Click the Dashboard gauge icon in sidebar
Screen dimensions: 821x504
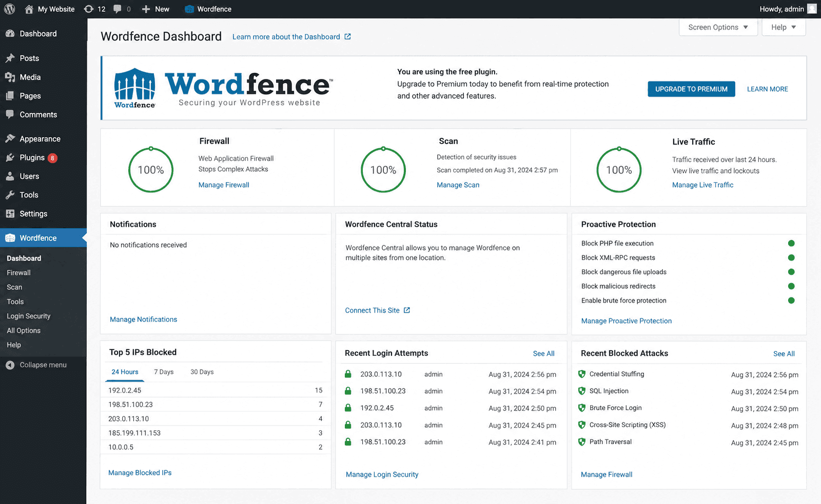10,33
